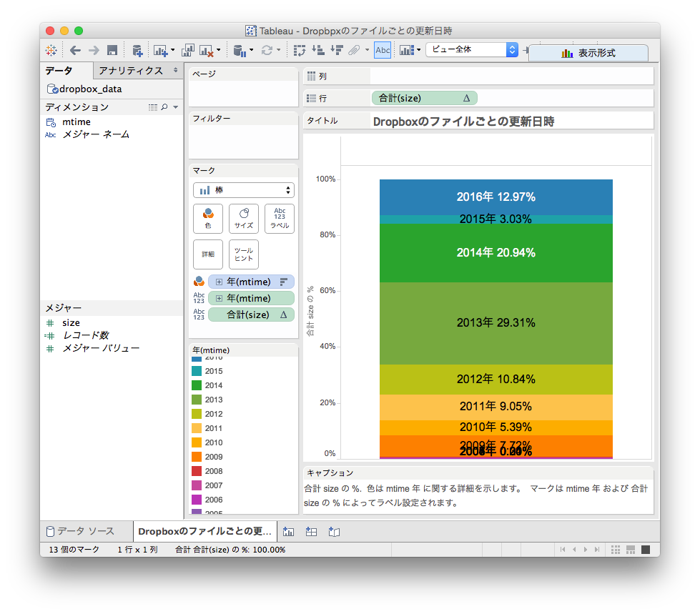The image size is (700, 614).
Task: Open the ツールヒント marks button
Action: pos(244,254)
